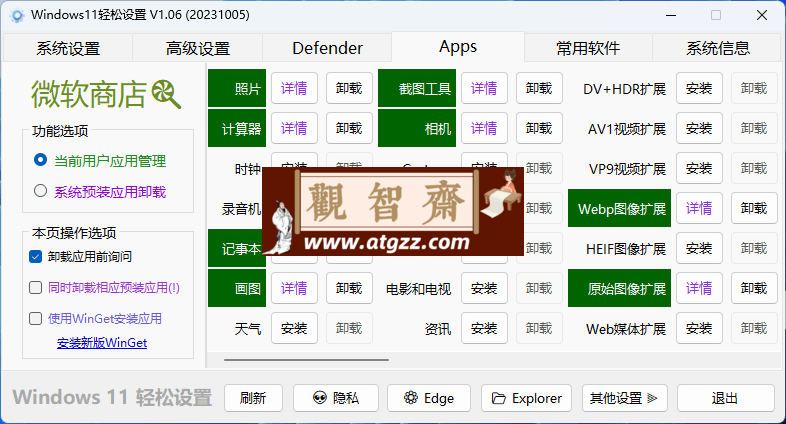Click the green Webp图像扩展 label
The width and height of the screenshot is (786, 424).
[x=620, y=208]
